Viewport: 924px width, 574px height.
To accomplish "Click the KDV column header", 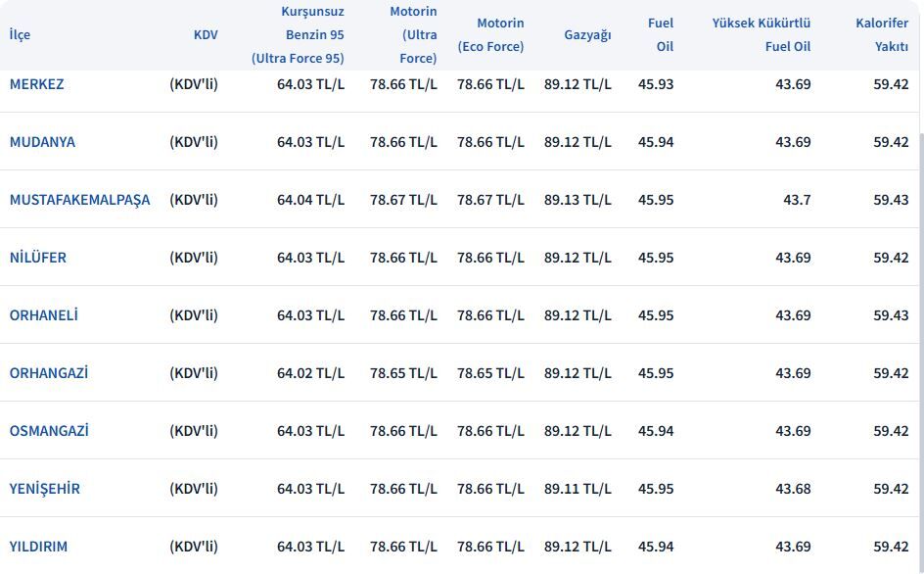I will pos(206,35).
